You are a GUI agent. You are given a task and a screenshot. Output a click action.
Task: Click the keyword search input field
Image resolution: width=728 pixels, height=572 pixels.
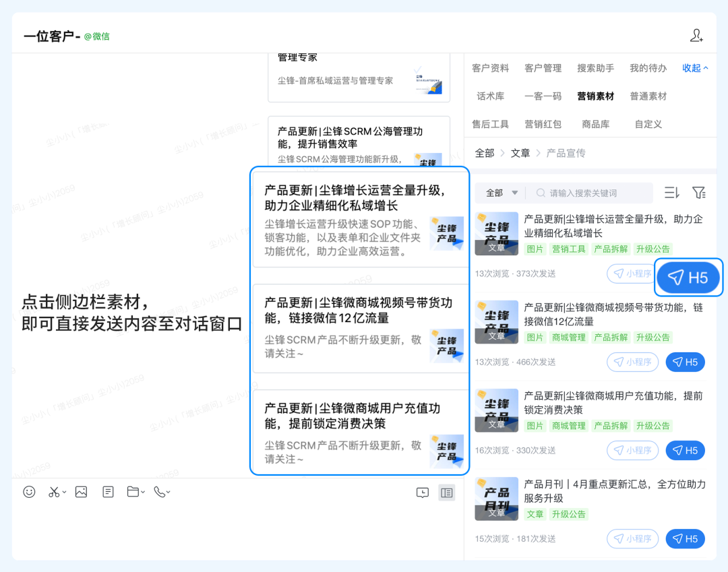(x=590, y=193)
